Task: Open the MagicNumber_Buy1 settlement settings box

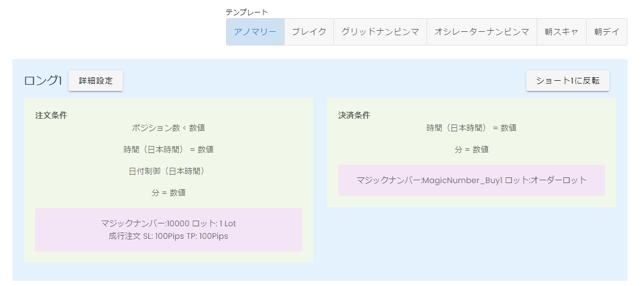Action: [471, 180]
